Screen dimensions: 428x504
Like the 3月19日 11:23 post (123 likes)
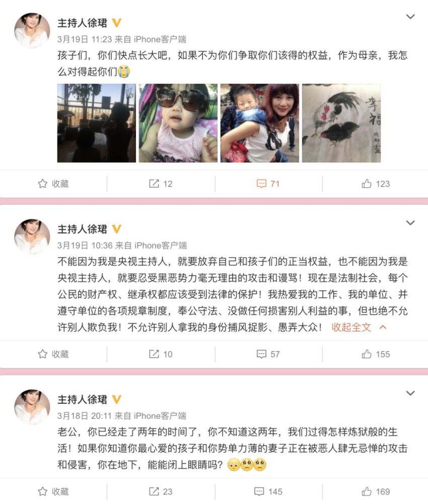(375, 184)
